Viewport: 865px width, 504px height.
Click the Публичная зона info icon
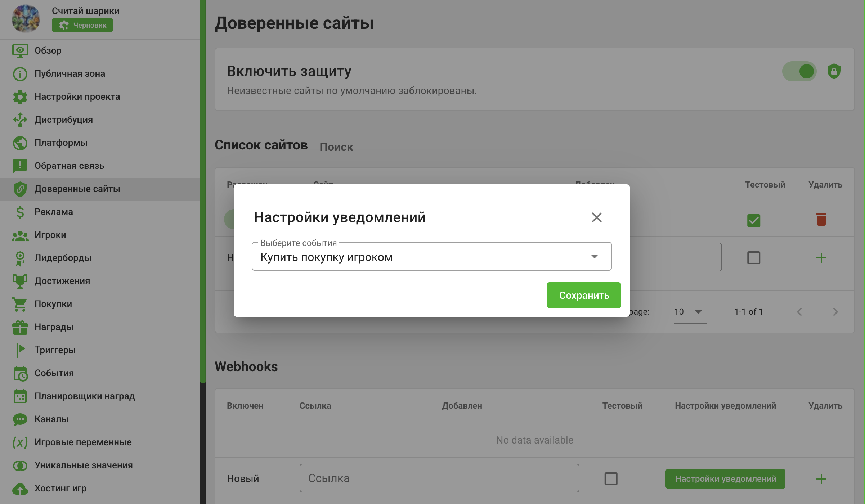(x=20, y=74)
